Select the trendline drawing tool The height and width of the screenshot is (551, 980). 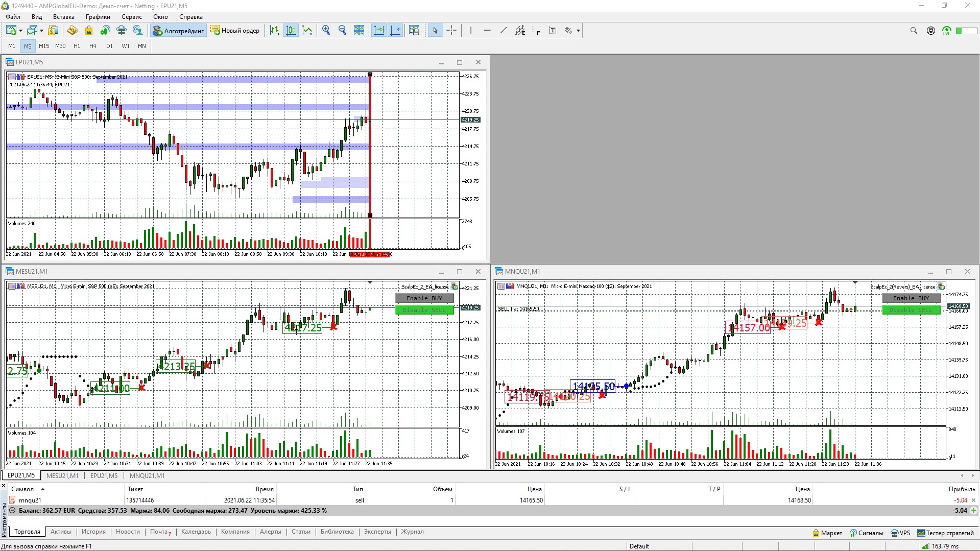(504, 31)
